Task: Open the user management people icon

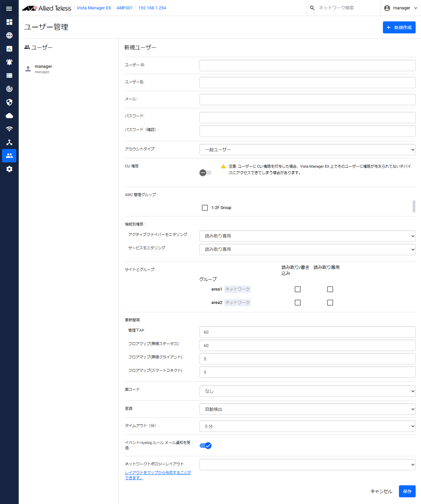Action: tap(9, 156)
